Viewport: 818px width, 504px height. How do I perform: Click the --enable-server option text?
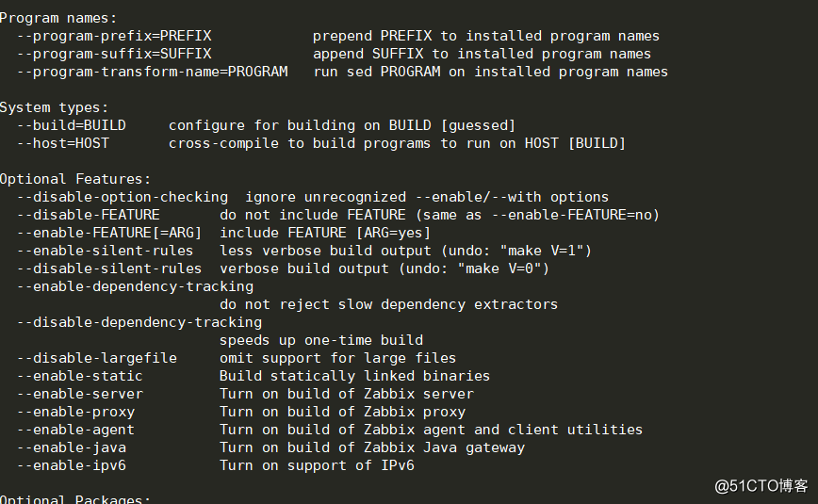(x=80, y=394)
